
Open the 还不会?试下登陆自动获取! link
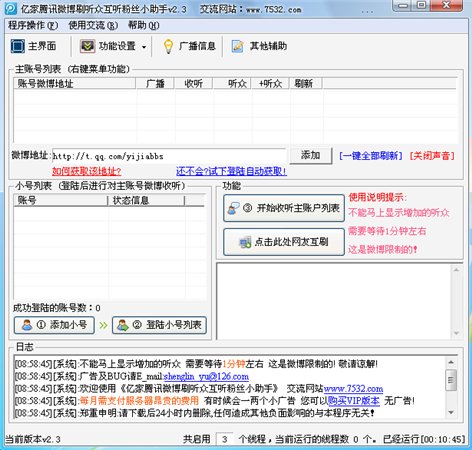231,171
